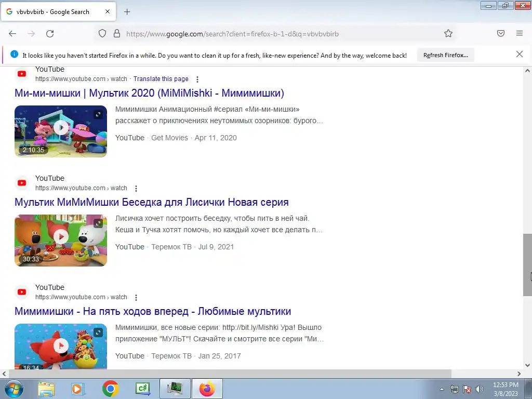The height and width of the screenshot is (399, 532).
Task: Play the 16:34 video thumbnail
Action: [61, 346]
